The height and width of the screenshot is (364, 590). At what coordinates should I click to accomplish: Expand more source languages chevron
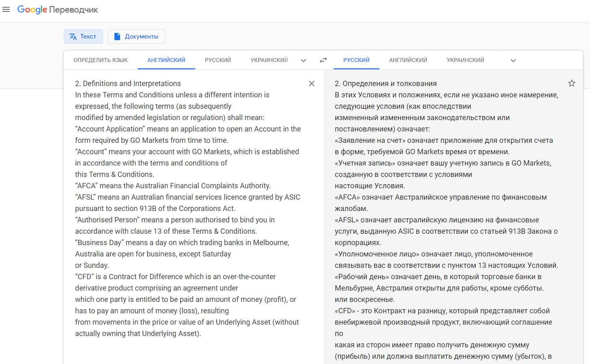click(303, 60)
